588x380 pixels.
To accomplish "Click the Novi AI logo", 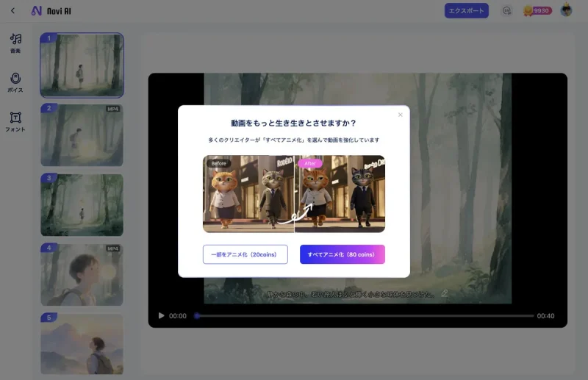I will (51, 11).
